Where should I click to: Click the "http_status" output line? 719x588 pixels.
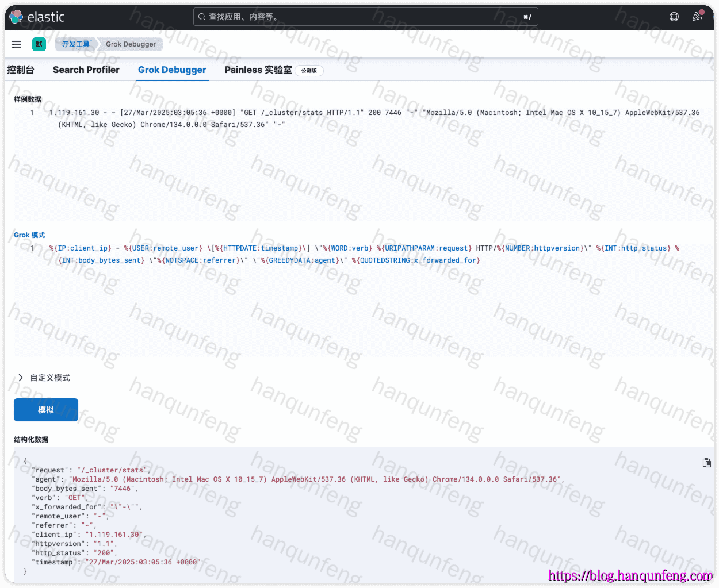click(74, 553)
